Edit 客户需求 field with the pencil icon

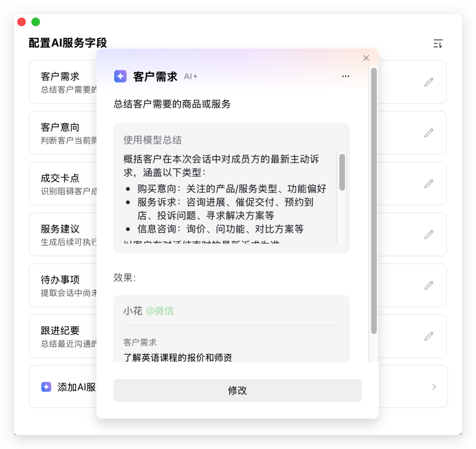[429, 82]
